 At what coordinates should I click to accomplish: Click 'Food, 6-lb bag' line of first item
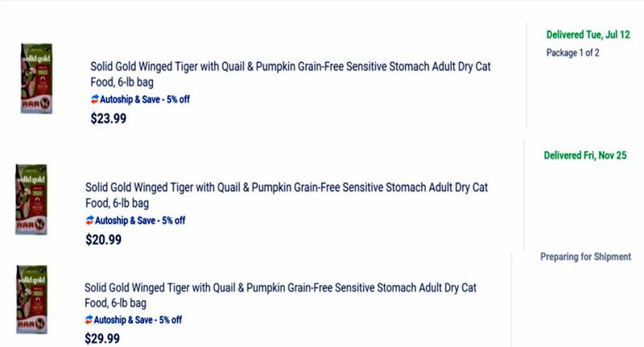point(122,82)
